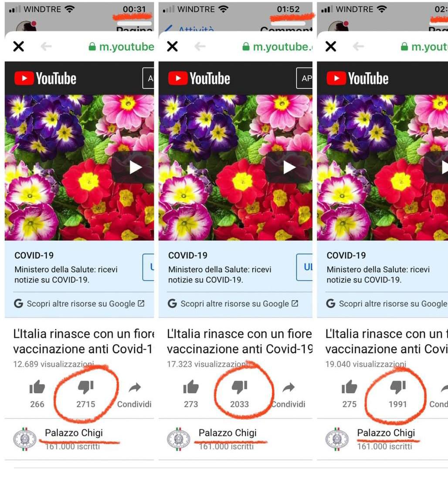Viewport: 448px width, 479px height.
Task: Go back using arrow in first browser bar
Action: coord(46,47)
